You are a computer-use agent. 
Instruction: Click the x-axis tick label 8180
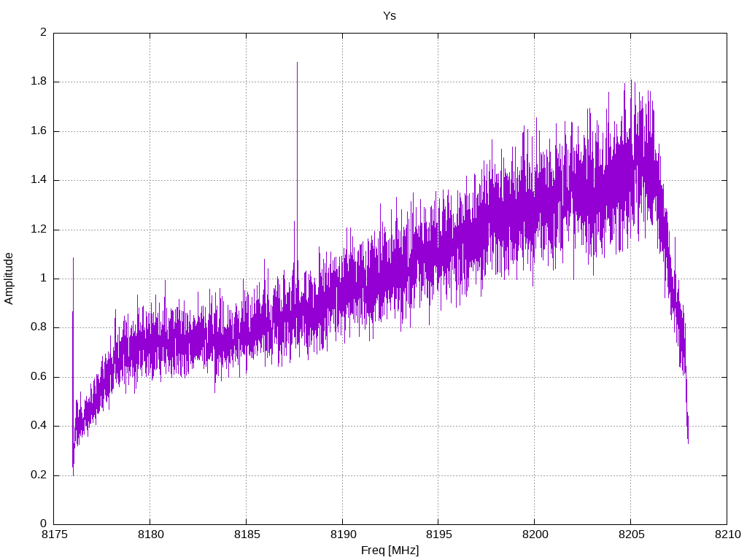[x=150, y=534]
